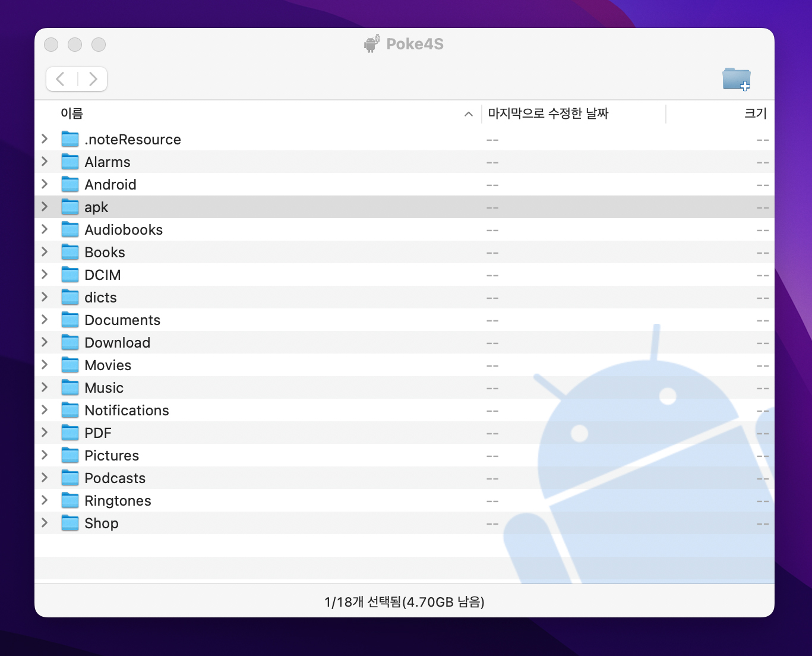Click the dicts folder icon

coord(70,297)
